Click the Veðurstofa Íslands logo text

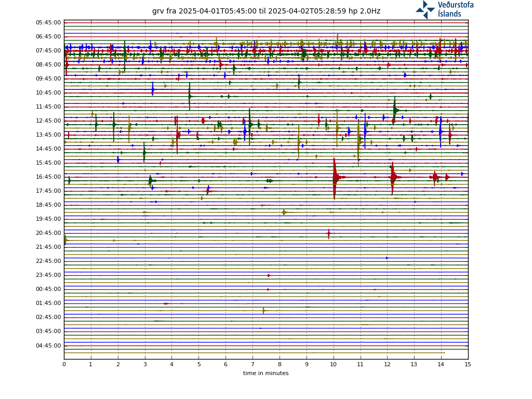point(455,9)
